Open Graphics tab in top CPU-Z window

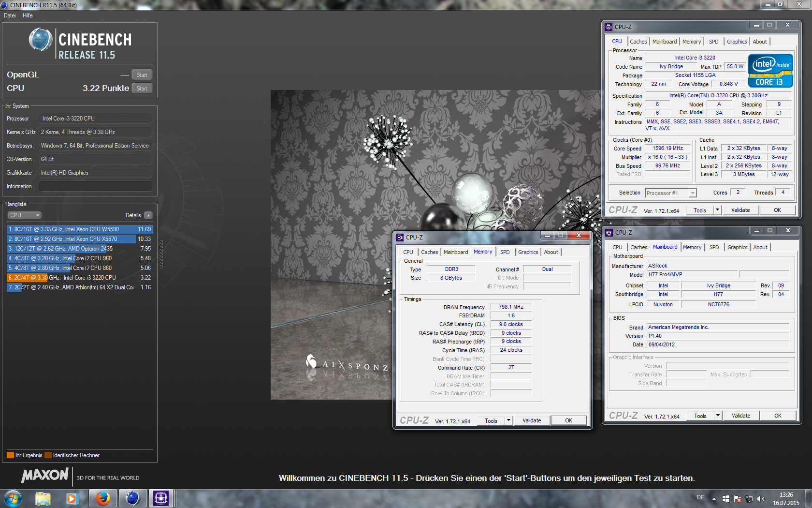[737, 42]
